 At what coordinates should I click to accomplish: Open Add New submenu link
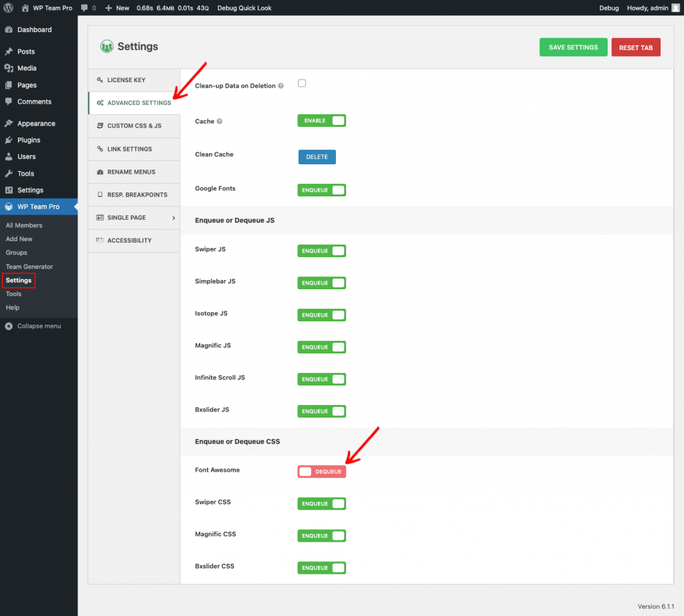(x=19, y=239)
